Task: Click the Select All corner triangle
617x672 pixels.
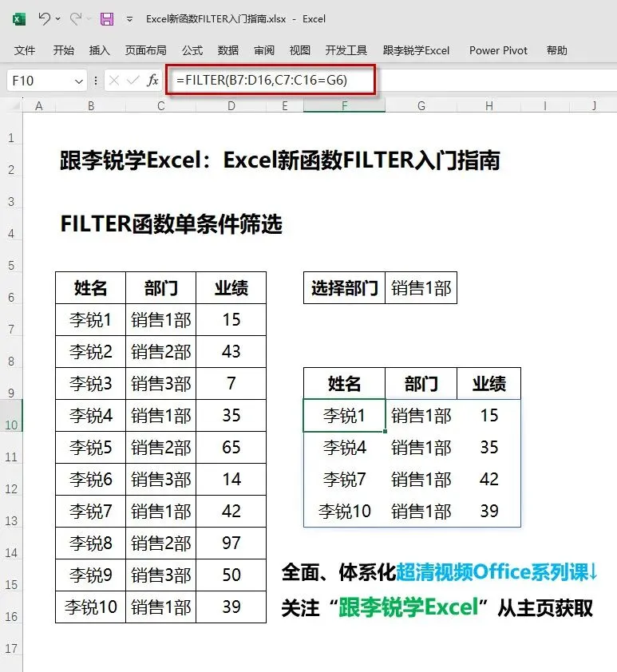Action: (16, 105)
